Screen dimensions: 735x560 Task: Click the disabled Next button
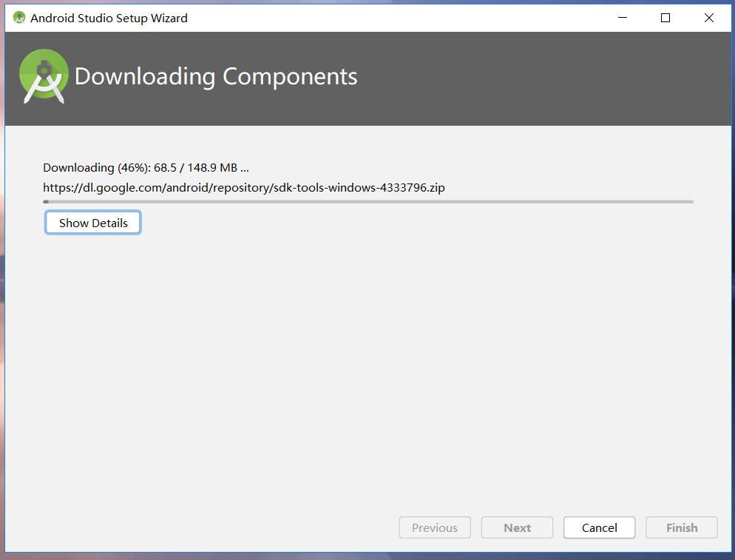pyautogui.click(x=517, y=527)
